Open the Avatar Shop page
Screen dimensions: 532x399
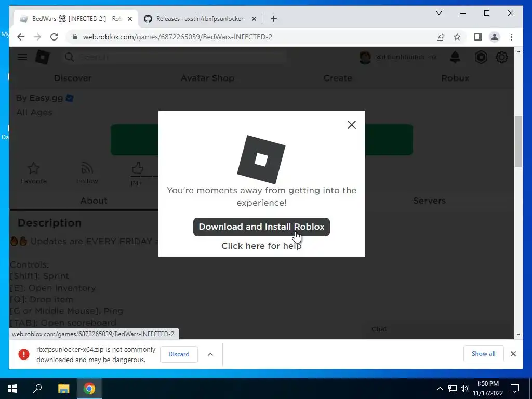[x=207, y=78]
